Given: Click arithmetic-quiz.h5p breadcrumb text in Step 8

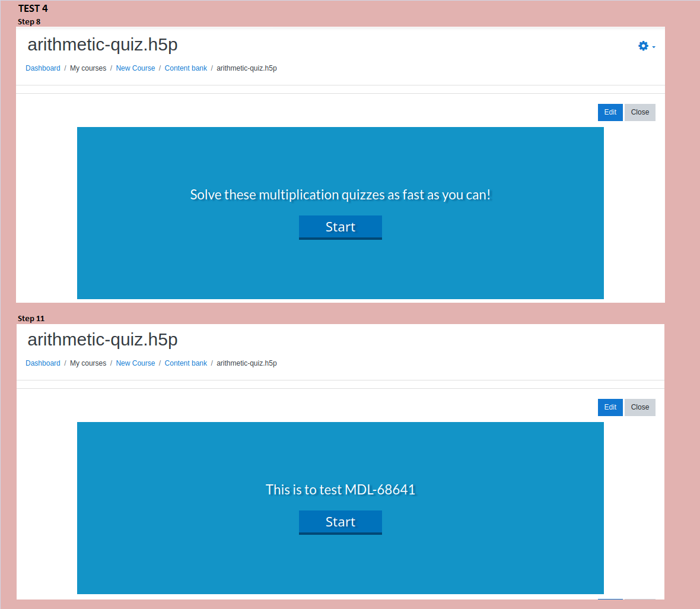Looking at the screenshot, I should [246, 68].
